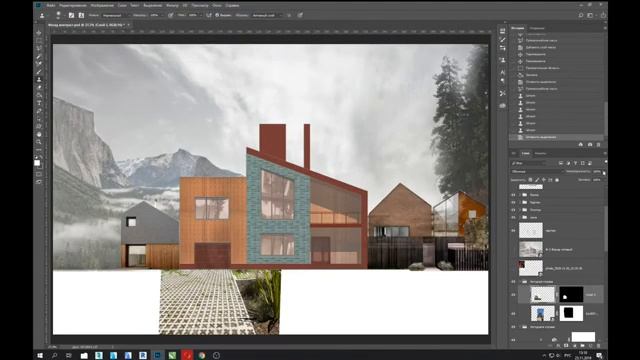
Task: Toggle pressure for size icon in options bar
Action: [300, 15]
